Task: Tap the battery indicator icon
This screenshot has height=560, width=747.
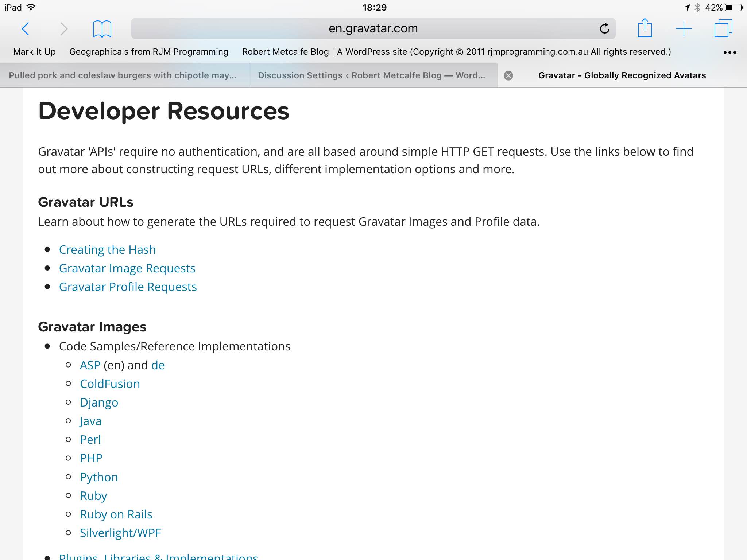Action: coord(734,7)
